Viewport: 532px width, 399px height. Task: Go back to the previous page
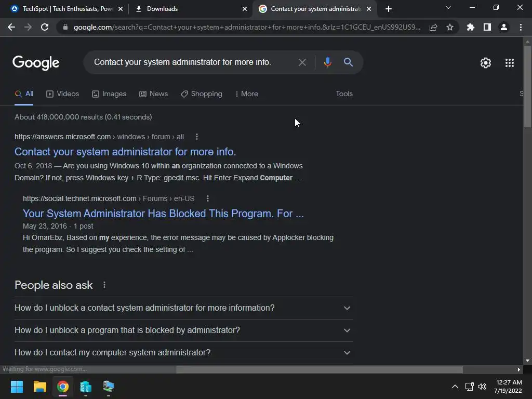point(11,27)
